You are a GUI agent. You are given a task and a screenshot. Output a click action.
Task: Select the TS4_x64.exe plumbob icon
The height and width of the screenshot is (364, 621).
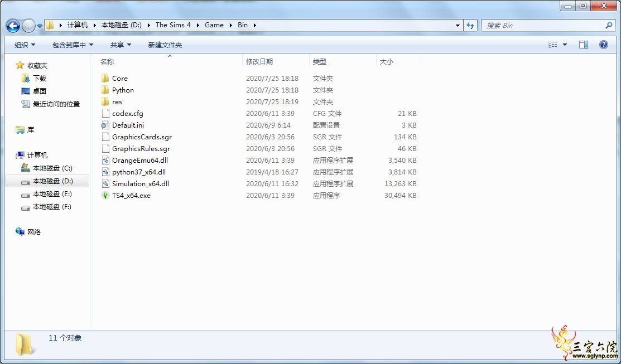click(105, 196)
